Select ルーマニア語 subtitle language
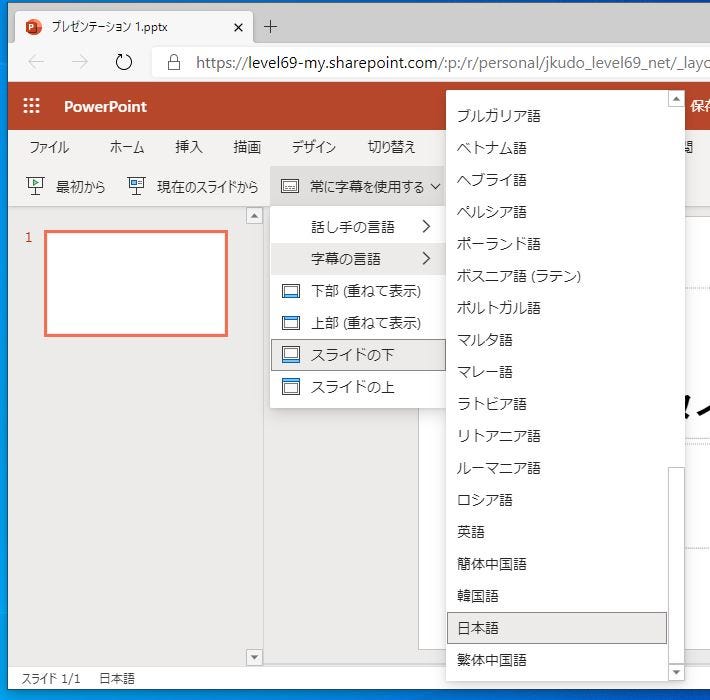 click(x=556, y=468)
